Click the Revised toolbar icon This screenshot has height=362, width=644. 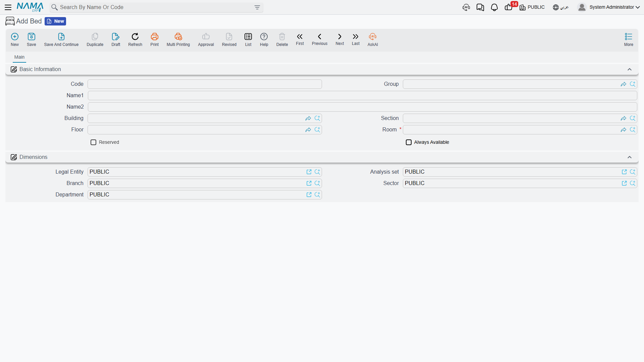point(229,40)
